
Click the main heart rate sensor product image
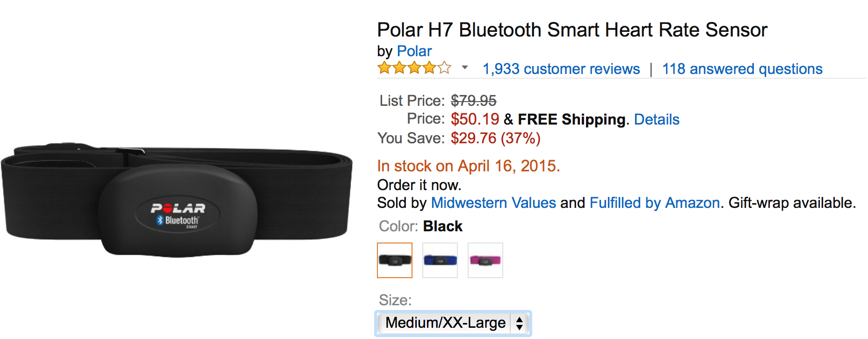pyautogui.click(x=176, y=200)
